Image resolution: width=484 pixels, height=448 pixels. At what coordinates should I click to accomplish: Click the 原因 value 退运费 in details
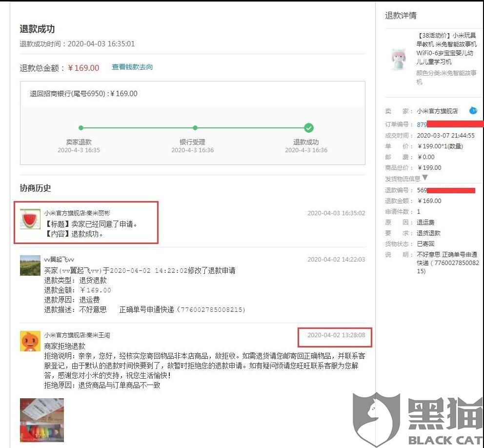point(425,223)
